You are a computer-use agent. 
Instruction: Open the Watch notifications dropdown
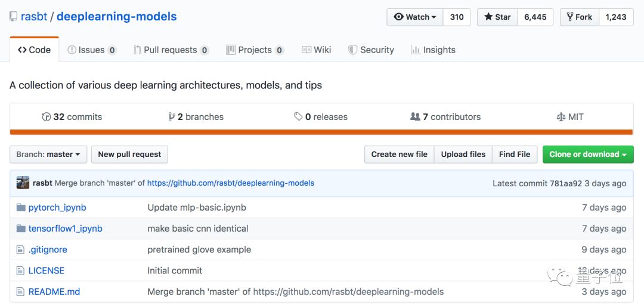[415, 17]
